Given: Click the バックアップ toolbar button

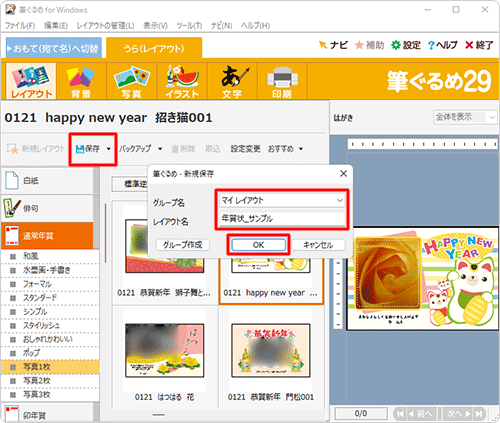Looking at the screenshot, I should (135, 149).
